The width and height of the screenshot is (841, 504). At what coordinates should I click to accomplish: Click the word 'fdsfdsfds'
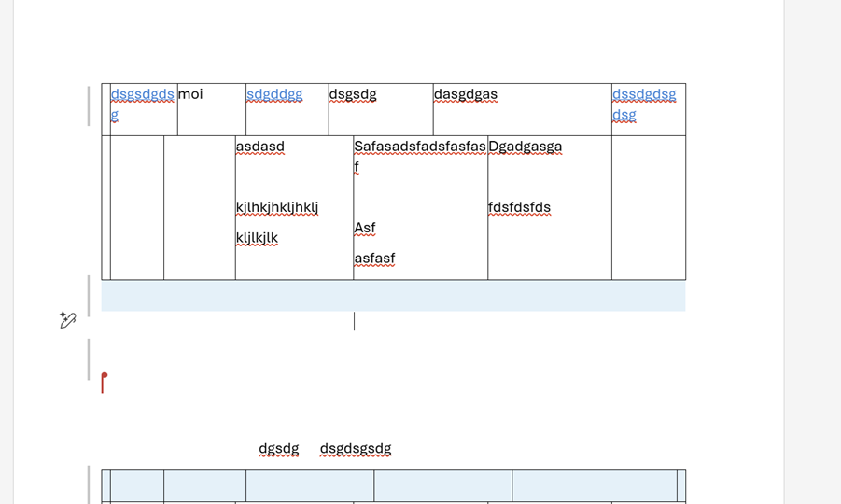pyautogui.click(x=519, y=207)
